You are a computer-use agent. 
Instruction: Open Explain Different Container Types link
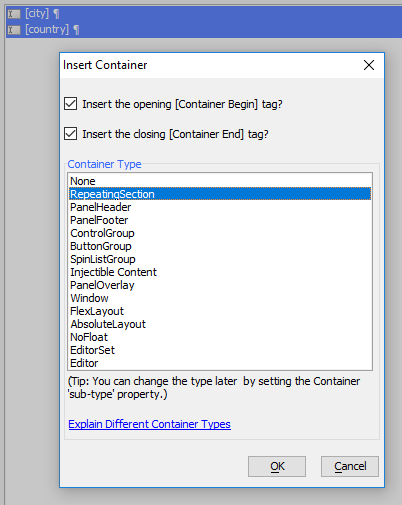point(149,424)
